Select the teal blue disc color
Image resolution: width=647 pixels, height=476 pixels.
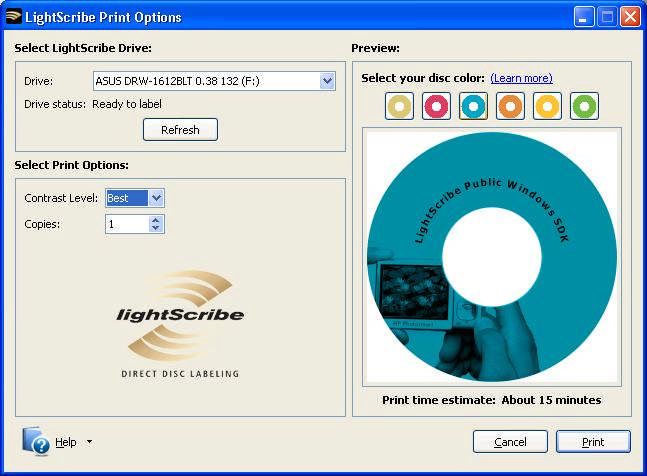(473, 106)
